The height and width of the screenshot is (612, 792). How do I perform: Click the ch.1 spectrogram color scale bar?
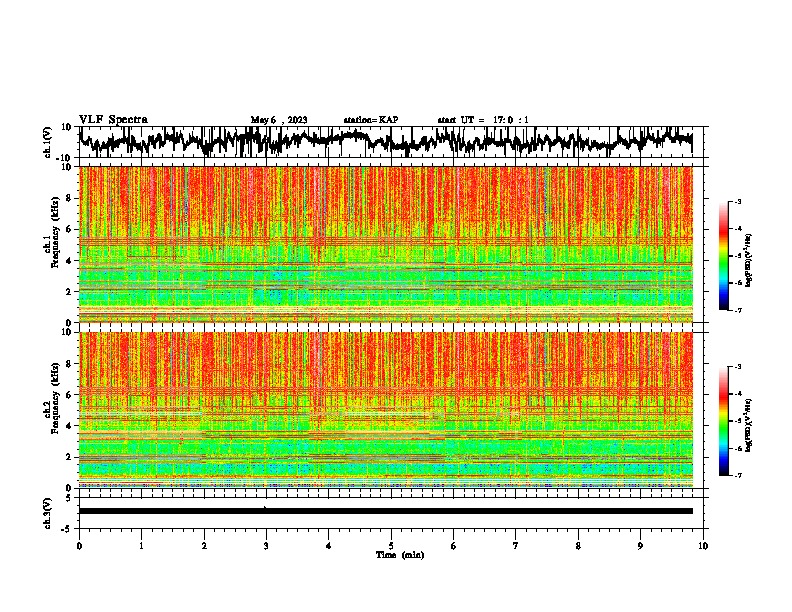click(723, 256)
